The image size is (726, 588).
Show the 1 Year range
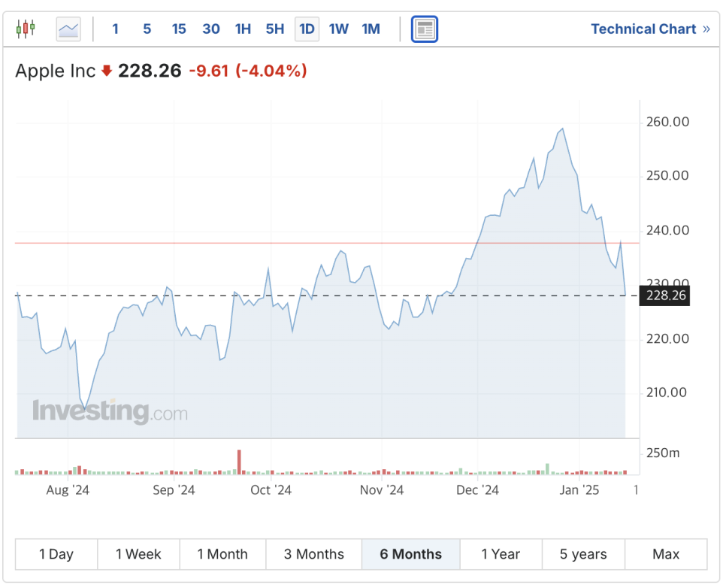coord(501,554)
